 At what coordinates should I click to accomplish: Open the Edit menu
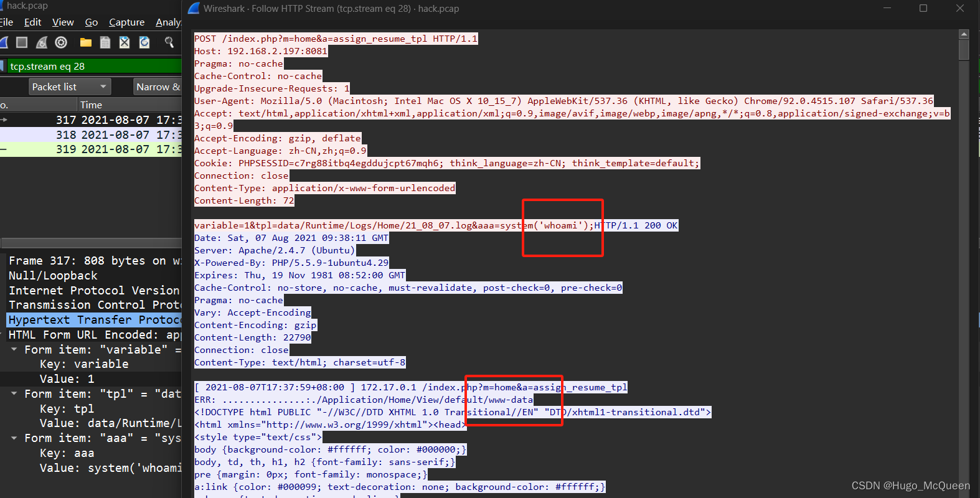point(32,22)
